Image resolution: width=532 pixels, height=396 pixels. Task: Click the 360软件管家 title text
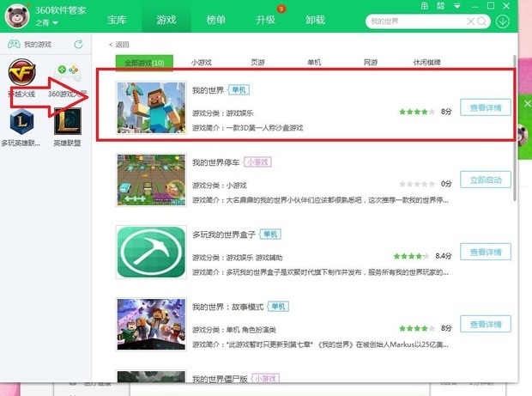(61, 10)
